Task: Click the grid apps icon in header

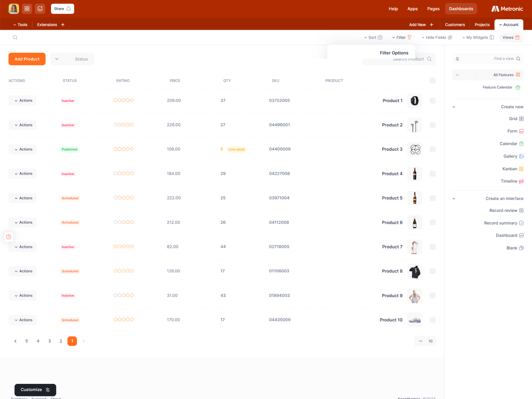Action: [x=27, y=8]
